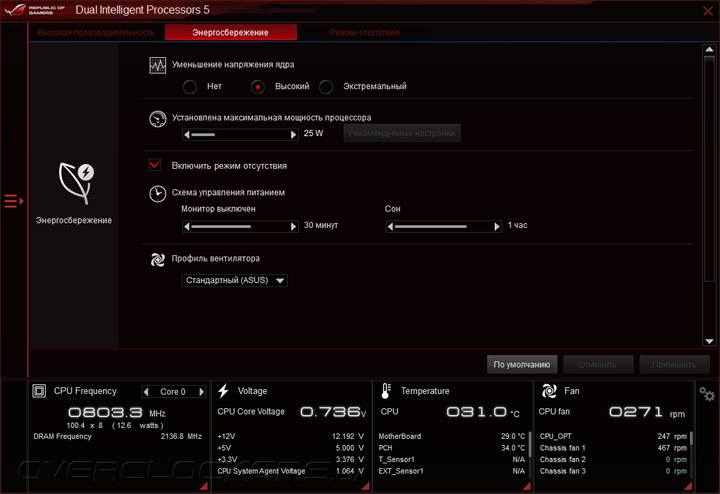
Task: Click the CPU max power gauge icon
Action: 158,119
